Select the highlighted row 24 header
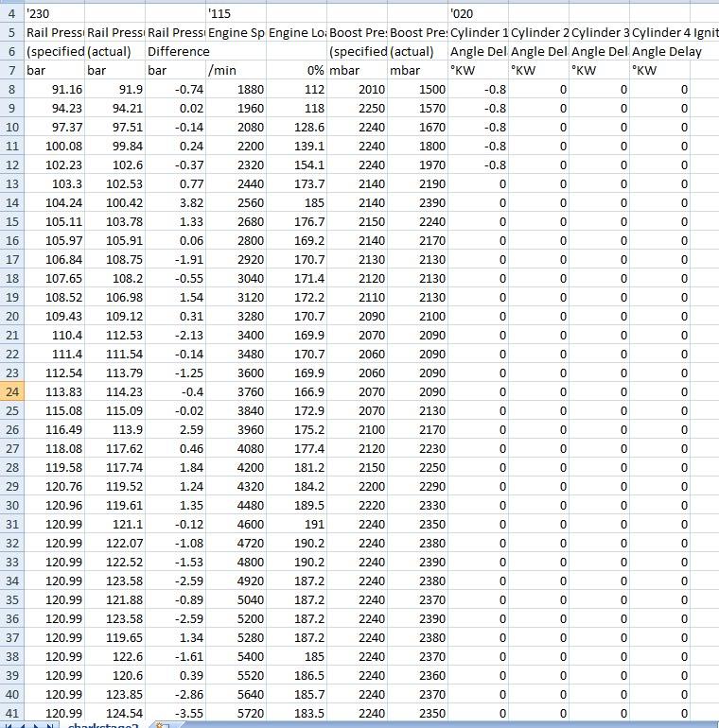The height and width of the screenshot is (728, 719). 11,391
